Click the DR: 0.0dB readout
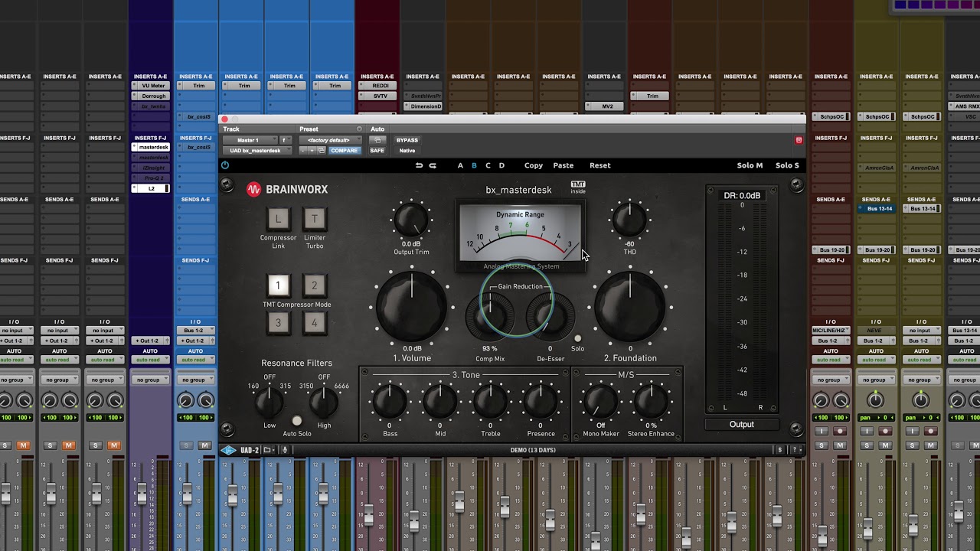Image resolution: width=980 pixels, height=551 pixels. pyautogui.click(x=742, y=196)
